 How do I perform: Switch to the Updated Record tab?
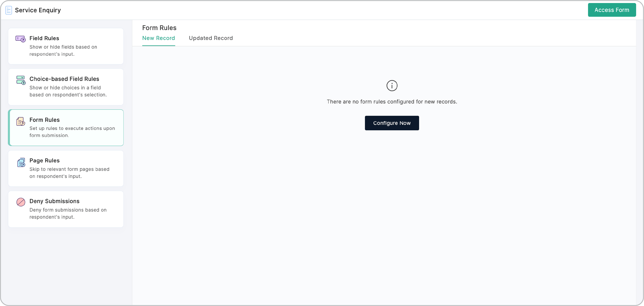pyautogui.click(x=211, y=38)
